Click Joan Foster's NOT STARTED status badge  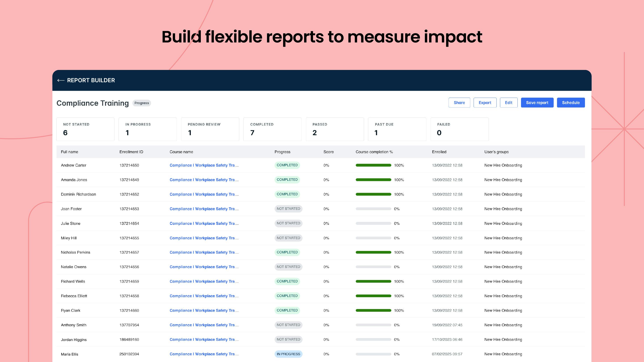pos(288,209)
